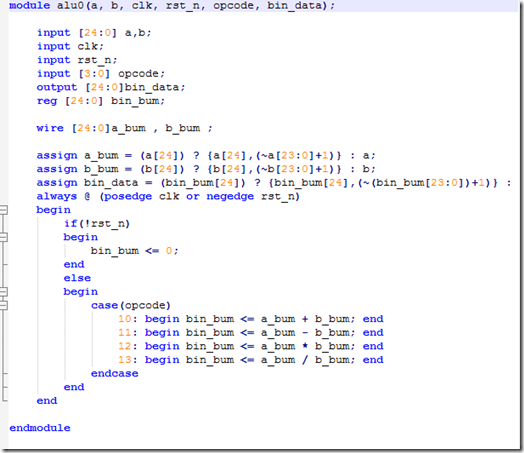Collapse the else begin fold marker
The height and width of the screenshot is (453, 524).
click(3, 292)
